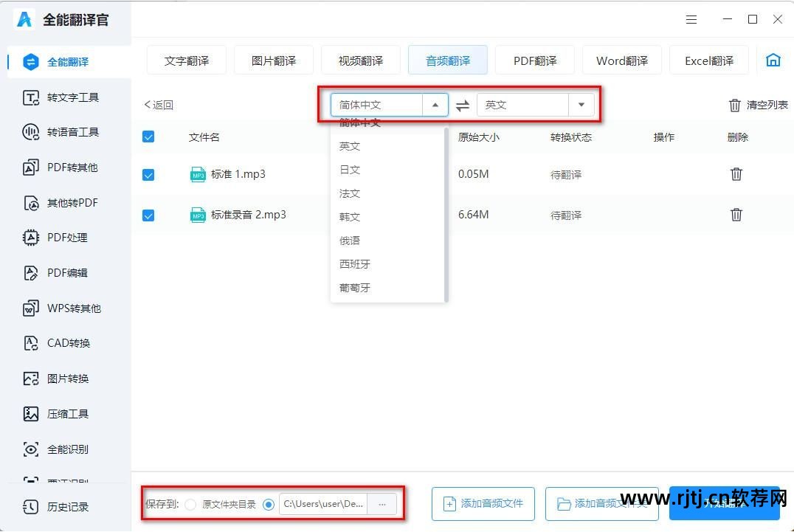Open the 转语音工具 sidebar item
The image size is (794, 532).
click(x=61, y=132)
